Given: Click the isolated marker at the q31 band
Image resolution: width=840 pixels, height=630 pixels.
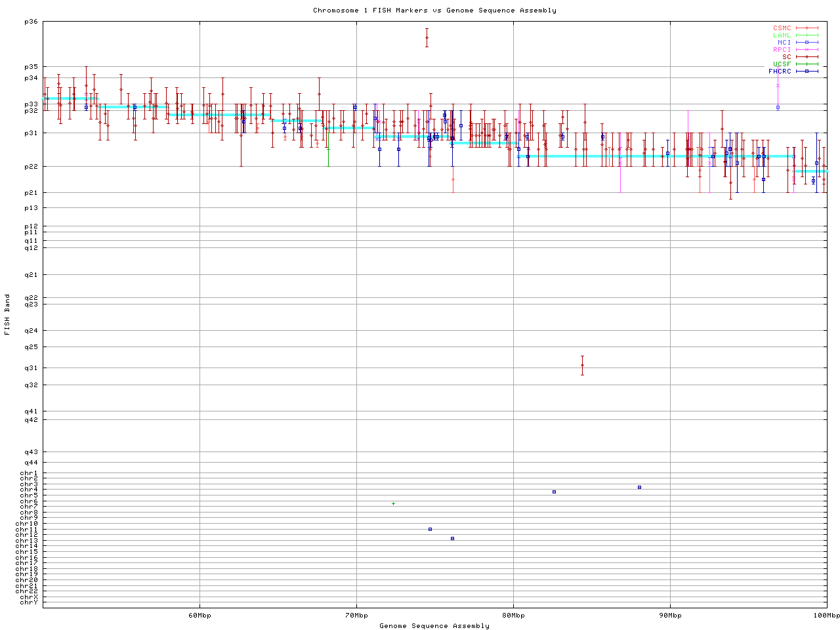Looking at the screenshot, I should pos(582,365).
